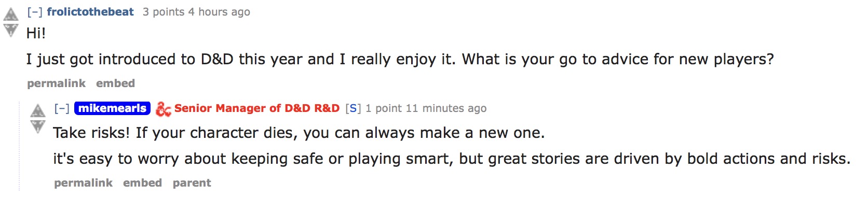This screenshot has height=198, width=868.
Task: Jump to parent comment link
Action: coord(192,183)
